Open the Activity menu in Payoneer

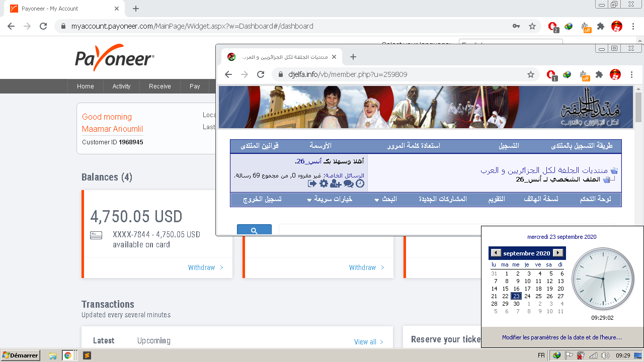[121, 86]
